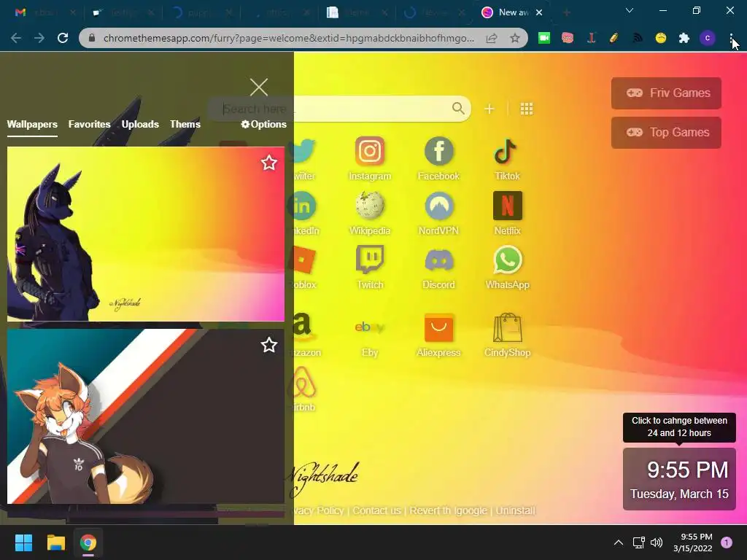Screen dimensions: 747x560
Task: Click Chrome icon in taskbar
Action: click(x=88, y=542)
